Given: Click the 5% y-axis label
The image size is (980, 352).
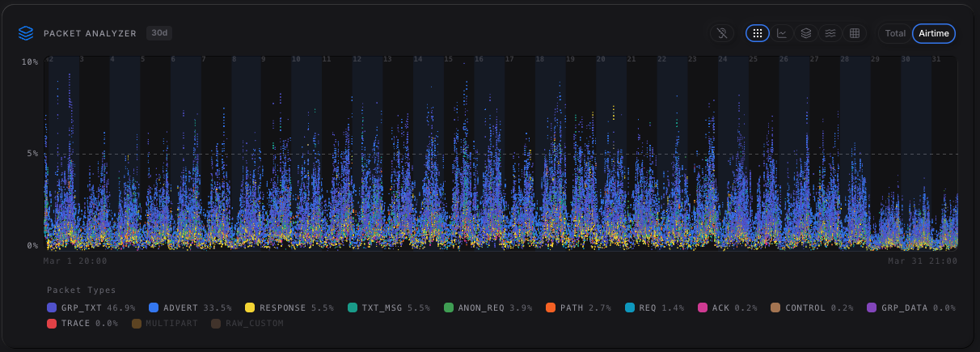Looking at the screenshot, I should [x=32, y=153].
